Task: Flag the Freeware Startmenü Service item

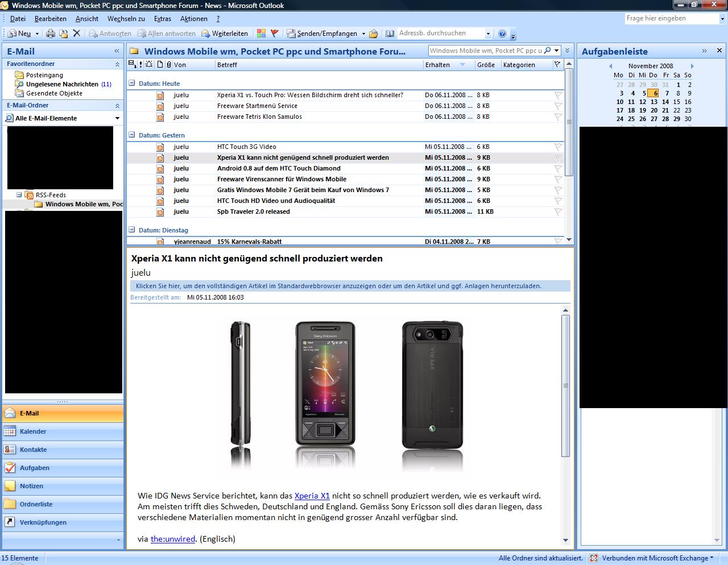Action: click(x=558, y=106)
